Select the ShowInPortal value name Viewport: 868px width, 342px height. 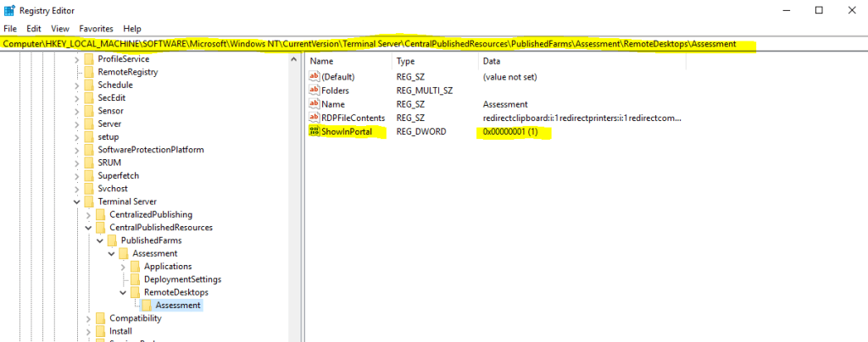[347, 131]
